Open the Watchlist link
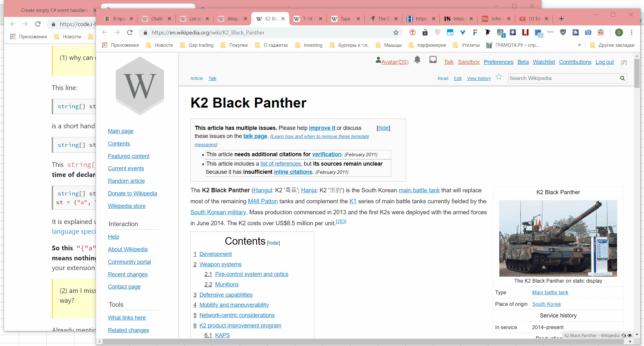 544,62
